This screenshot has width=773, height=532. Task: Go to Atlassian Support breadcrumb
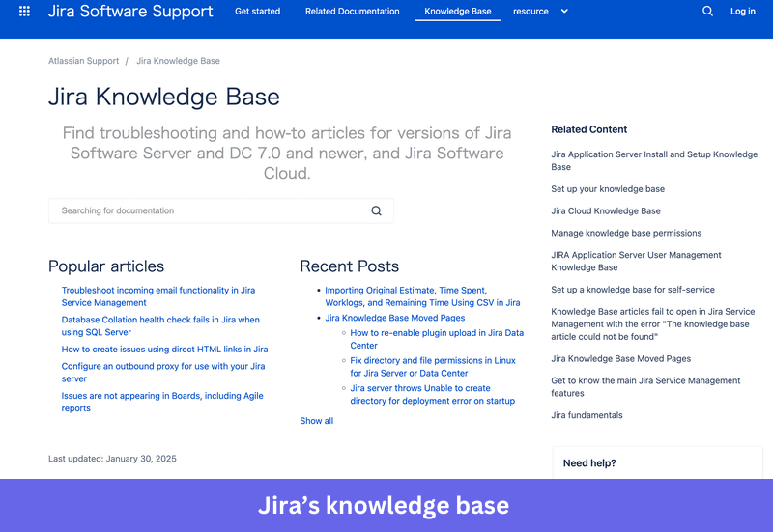coord(83,61)
